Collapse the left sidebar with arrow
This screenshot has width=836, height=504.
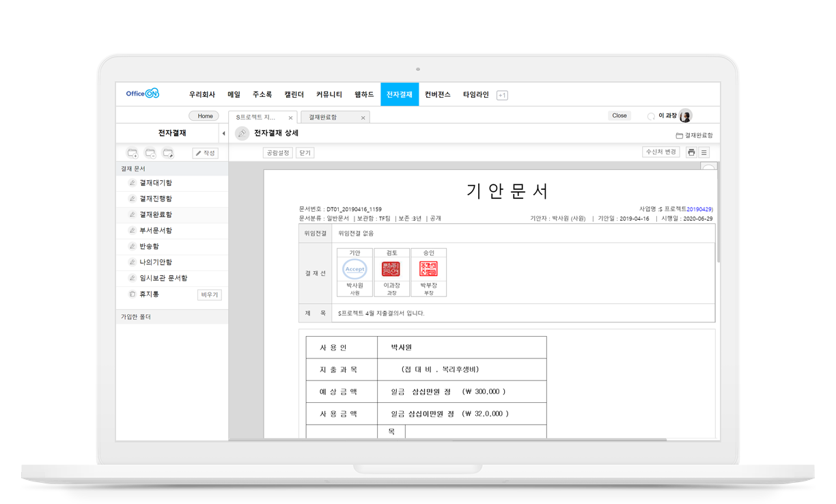(x=223, y=133)
